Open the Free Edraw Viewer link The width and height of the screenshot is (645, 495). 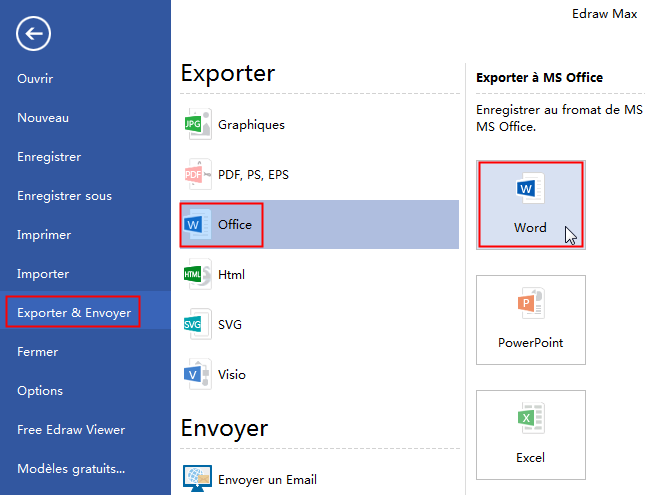[71, 430]
